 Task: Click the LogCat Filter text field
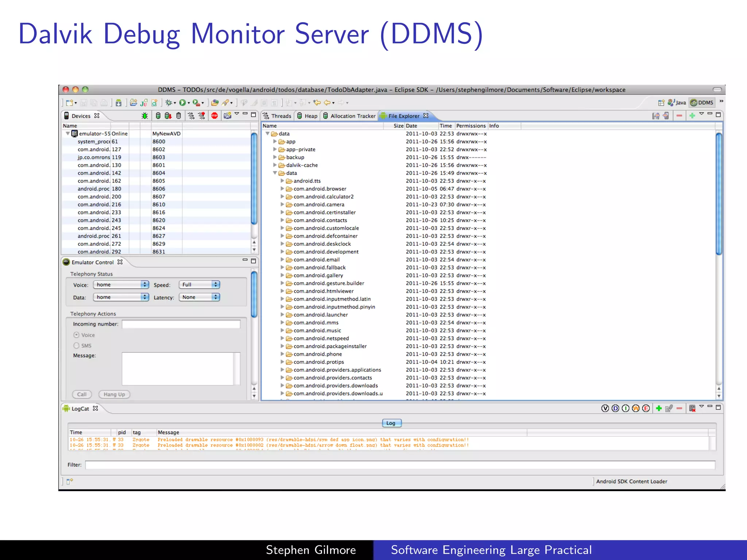coord(400,465)
